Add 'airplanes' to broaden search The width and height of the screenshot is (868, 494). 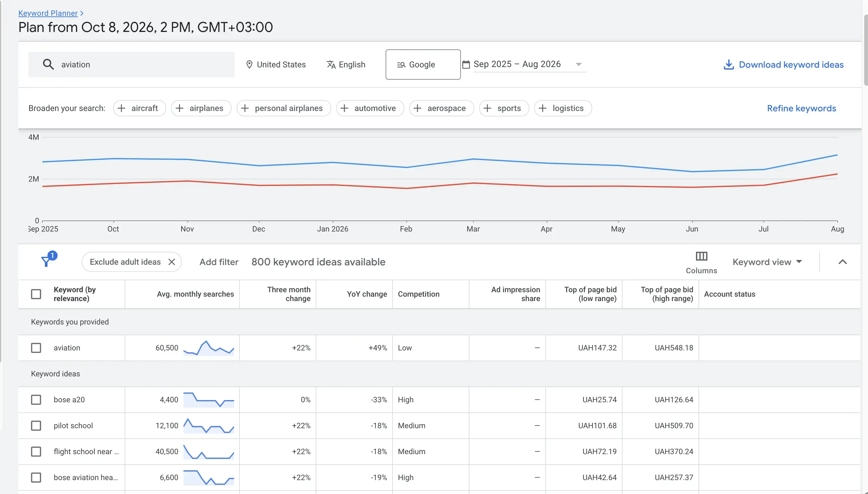(201, 108)
